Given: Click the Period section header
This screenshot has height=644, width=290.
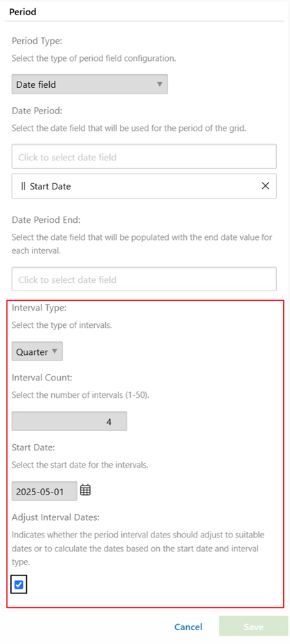Looking at the screenshot, I should click(23, 12).
